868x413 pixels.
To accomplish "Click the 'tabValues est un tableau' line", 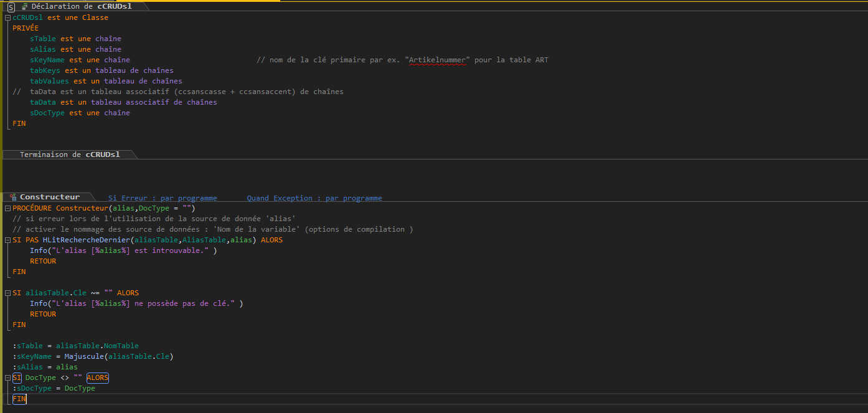I will point(106,81).
